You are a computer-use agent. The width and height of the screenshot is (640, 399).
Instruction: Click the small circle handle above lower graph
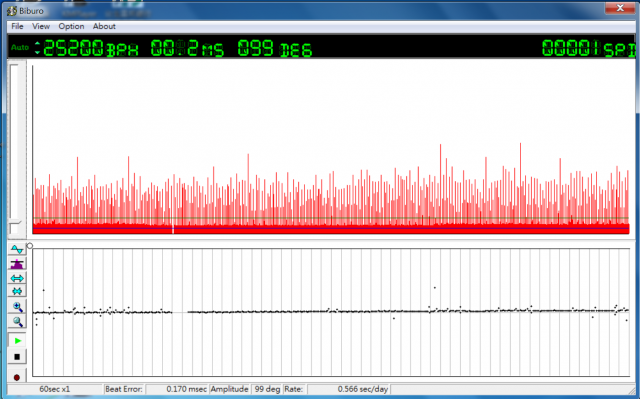(29, 246)
